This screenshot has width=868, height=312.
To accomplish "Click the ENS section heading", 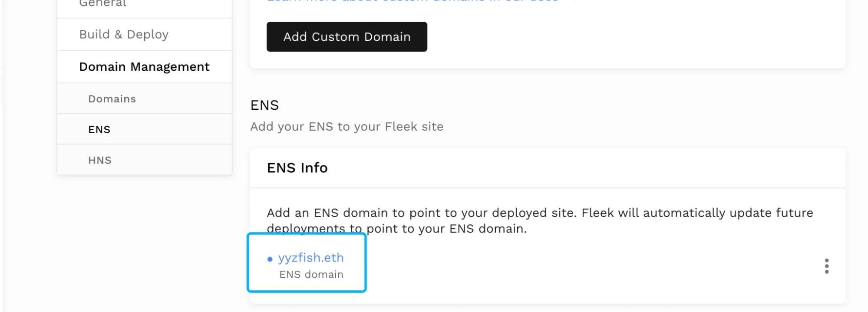I will tap(264, 105).
